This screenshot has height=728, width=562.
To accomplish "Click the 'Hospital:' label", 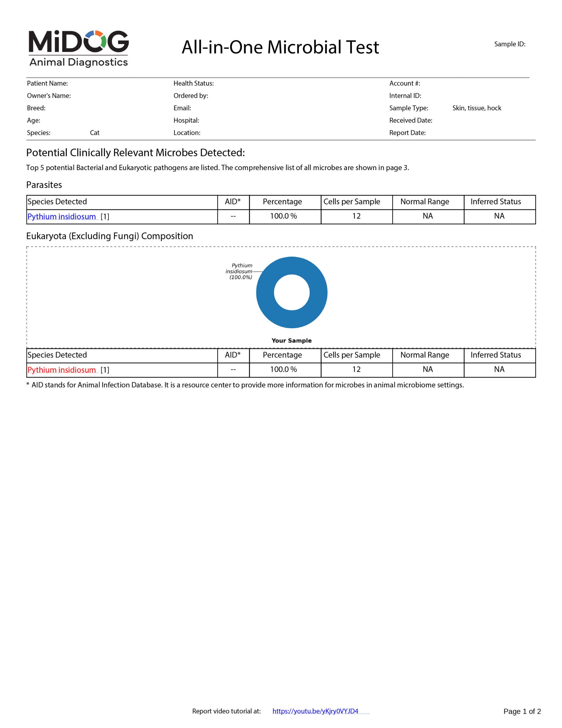I will [186, 120].
